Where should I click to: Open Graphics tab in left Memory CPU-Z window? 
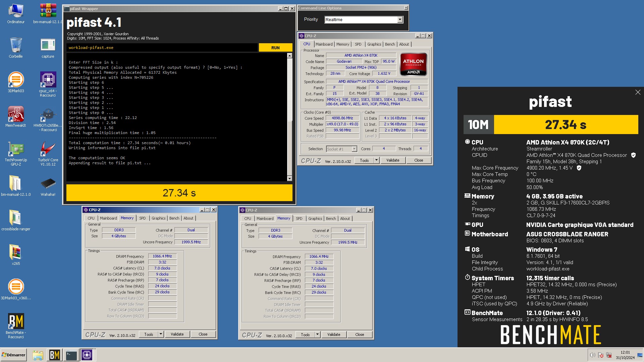click(158, 218)
